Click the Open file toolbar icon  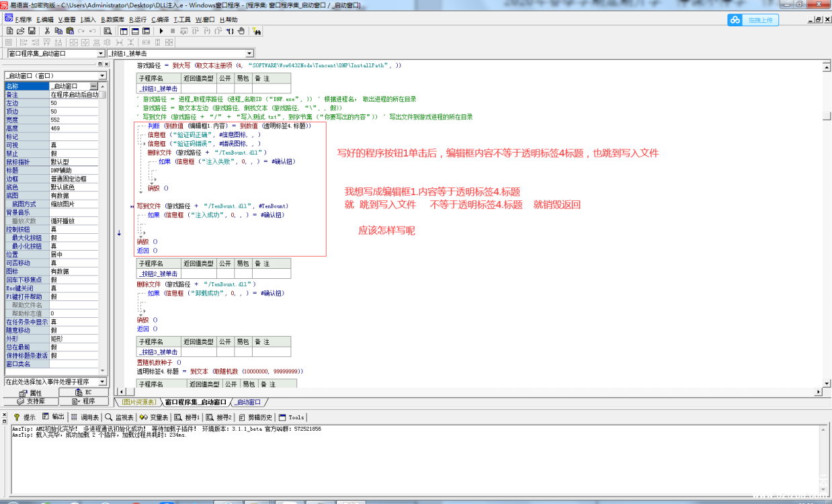coord(20,31)
